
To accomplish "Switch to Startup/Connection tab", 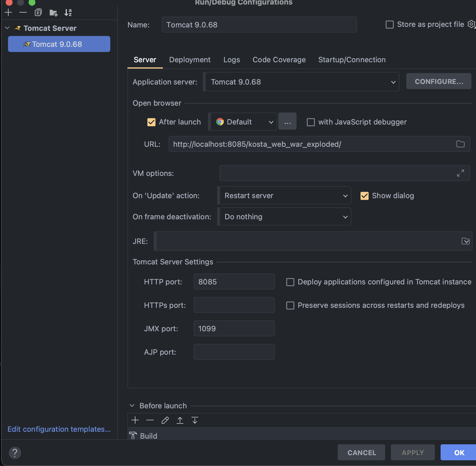I will point(352,60).
